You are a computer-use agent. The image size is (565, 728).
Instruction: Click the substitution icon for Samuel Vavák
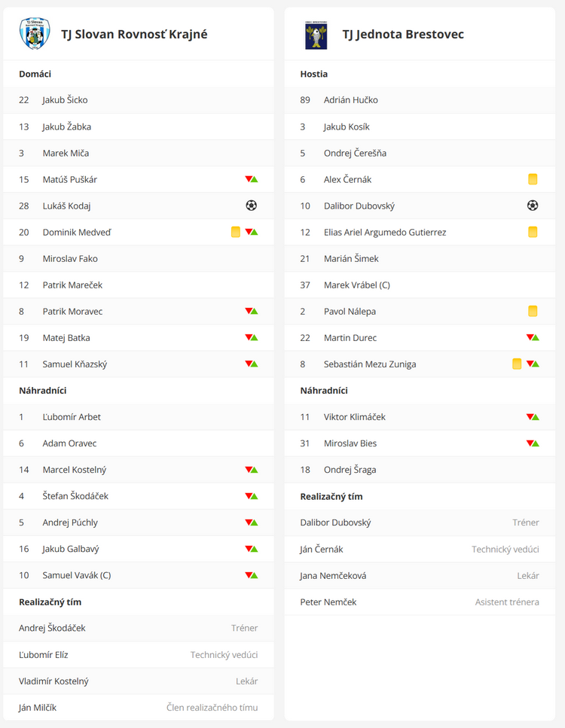252,575
